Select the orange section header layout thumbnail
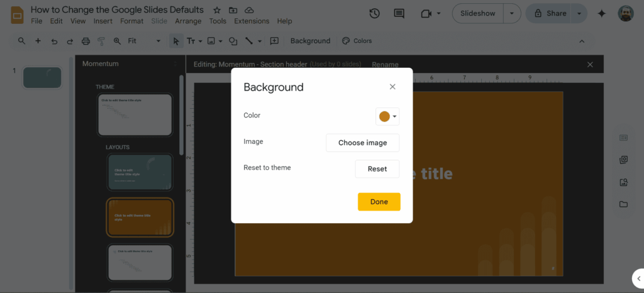The image size is (644, 293). pos(140,217)
